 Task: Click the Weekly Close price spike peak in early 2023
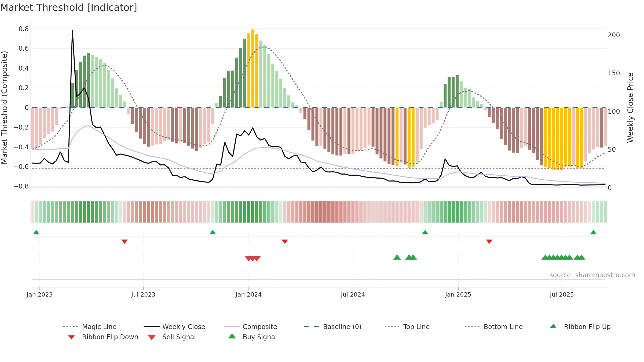(72, 31)
